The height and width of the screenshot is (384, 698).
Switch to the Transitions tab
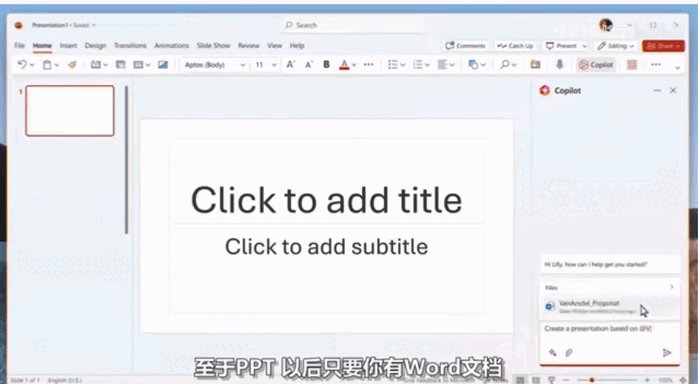point(130,45)
